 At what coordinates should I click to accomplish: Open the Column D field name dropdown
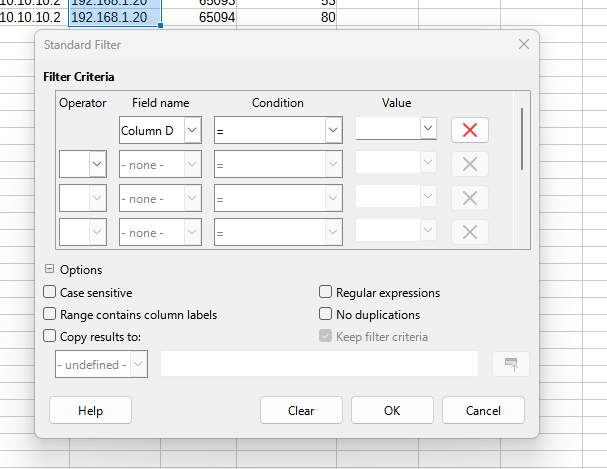click(x=191, y=130)
